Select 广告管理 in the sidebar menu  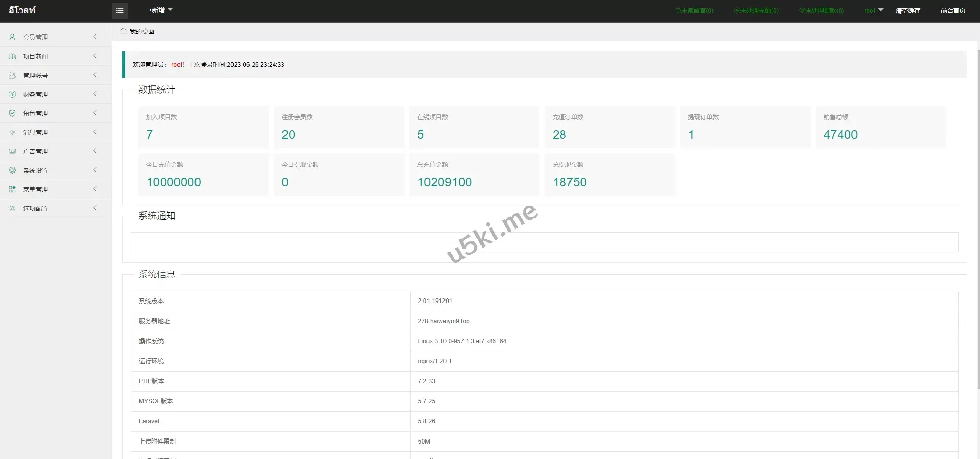(x=35, y=151)
